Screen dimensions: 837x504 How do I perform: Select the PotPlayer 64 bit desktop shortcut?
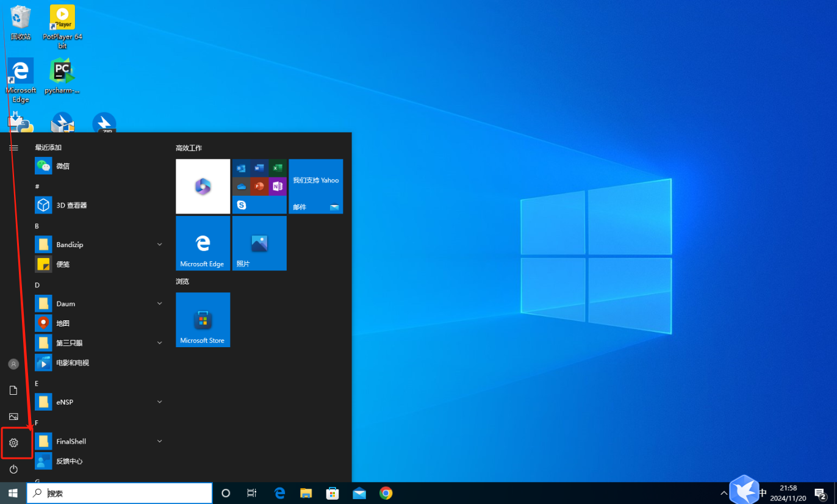(x=62, y=27)
